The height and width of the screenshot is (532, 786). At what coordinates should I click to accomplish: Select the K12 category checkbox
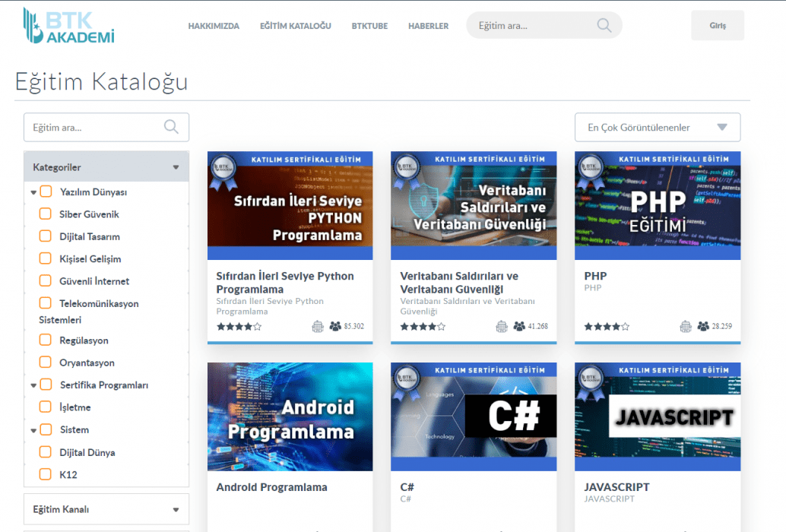click(45, 474)
